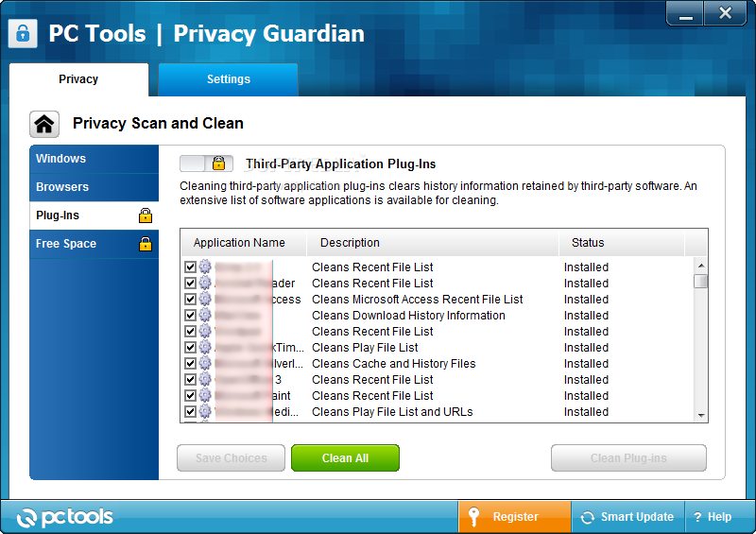
Task: Click 'Cleans Microsoft Access Recent File List' description
Action: pyautogui.click(x=417, y=299)
